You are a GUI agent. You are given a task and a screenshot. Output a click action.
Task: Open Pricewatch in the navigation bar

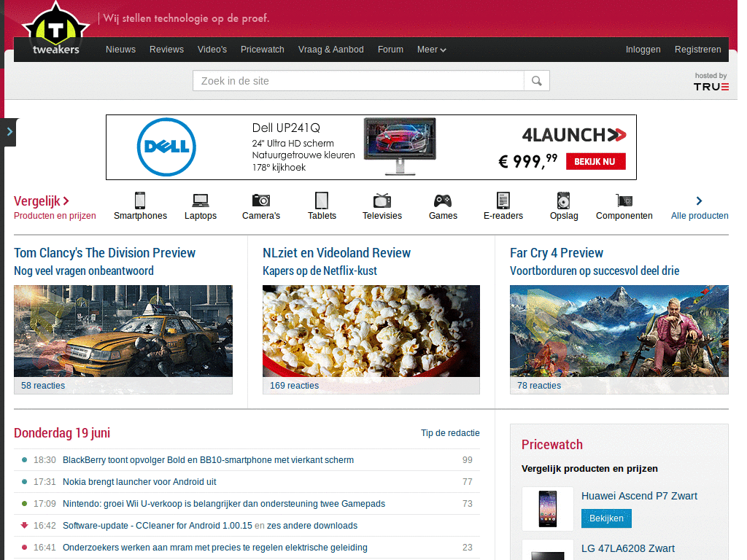coord(263,50)
